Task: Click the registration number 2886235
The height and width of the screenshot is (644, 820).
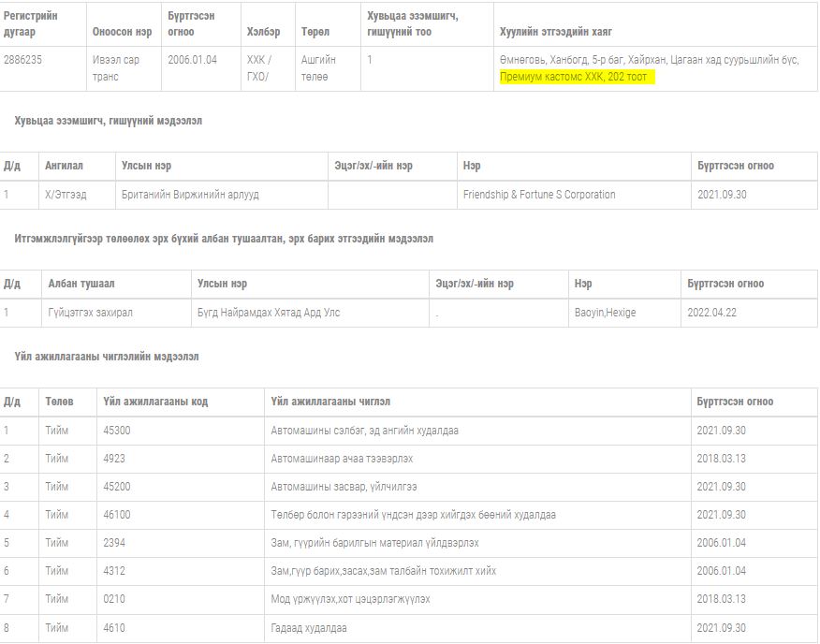Action: pos(23,60)
